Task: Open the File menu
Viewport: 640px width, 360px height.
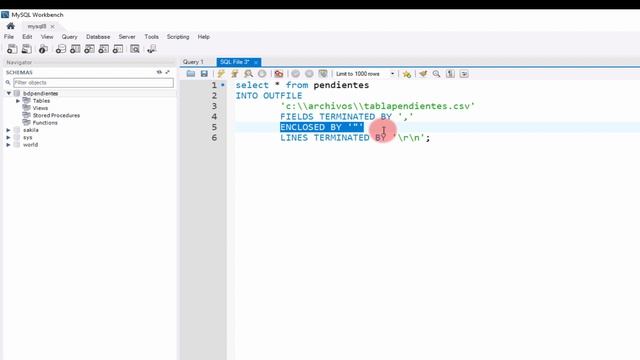Action: [x=9, y=37]
